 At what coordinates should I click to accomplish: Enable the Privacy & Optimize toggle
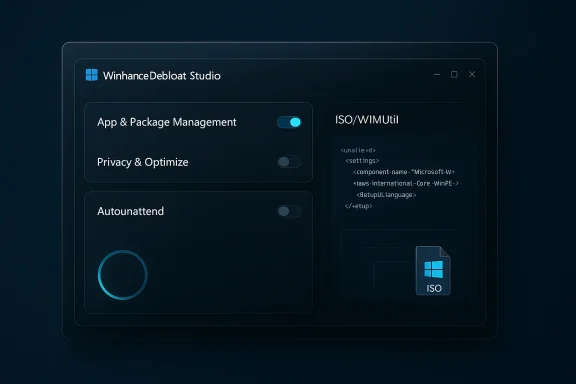coord(289,162)
